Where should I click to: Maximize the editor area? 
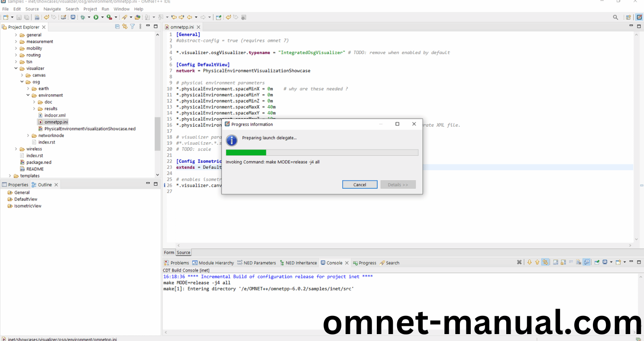point(639,26)
